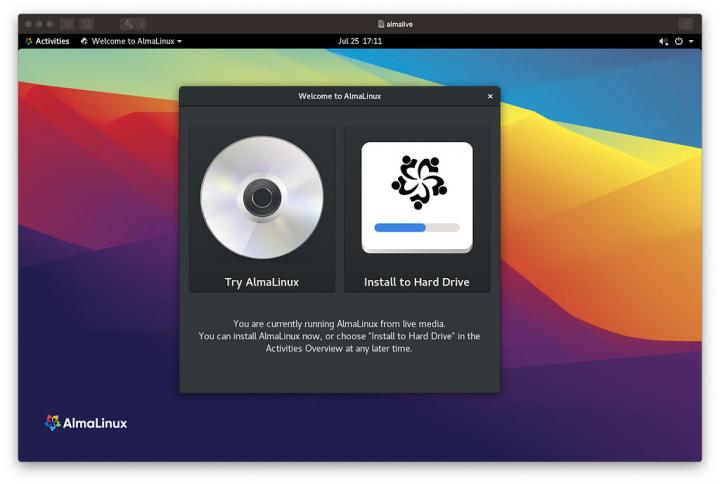The image size is (720, 484).
Task: Click the VM toolbar icon at far right
Action: click(685, 23)
